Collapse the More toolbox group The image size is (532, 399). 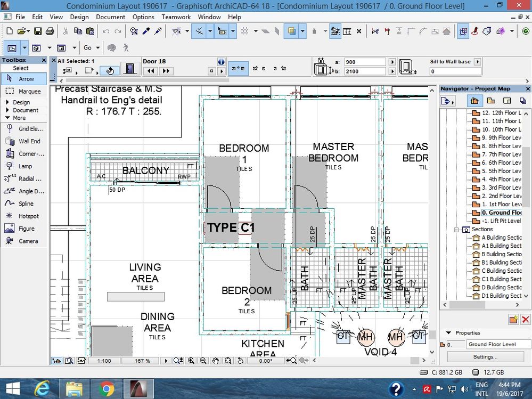pyautogui.click(x=19, y=118)
